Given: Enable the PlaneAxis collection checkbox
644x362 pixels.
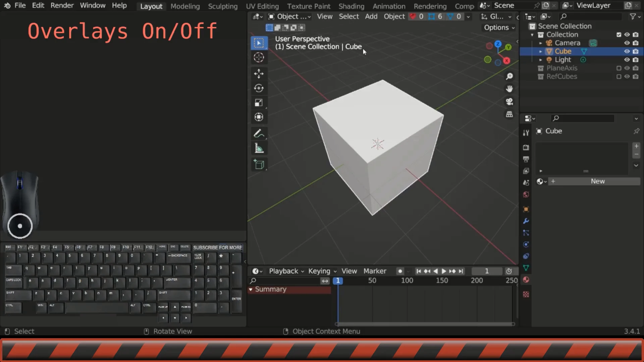Looking at the screenshot, I should [x=619, y=68].
